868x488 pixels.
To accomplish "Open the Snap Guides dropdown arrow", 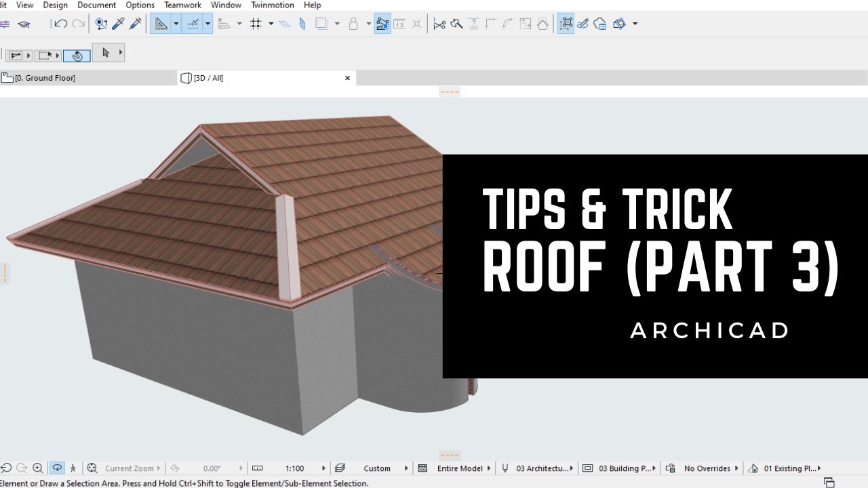I will point(208,24).
